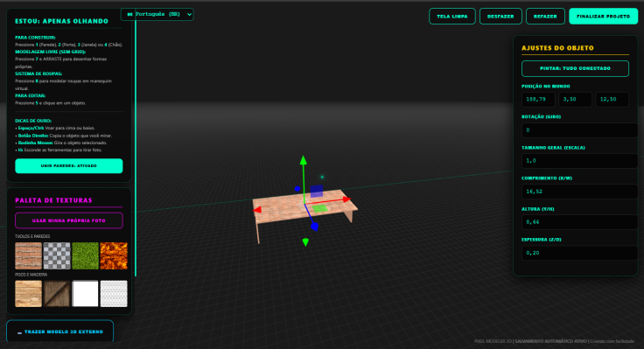Click the 'PALETA DE TEXTURAS' heading
Screen dimensions: 644x349
tap(53, 200)
